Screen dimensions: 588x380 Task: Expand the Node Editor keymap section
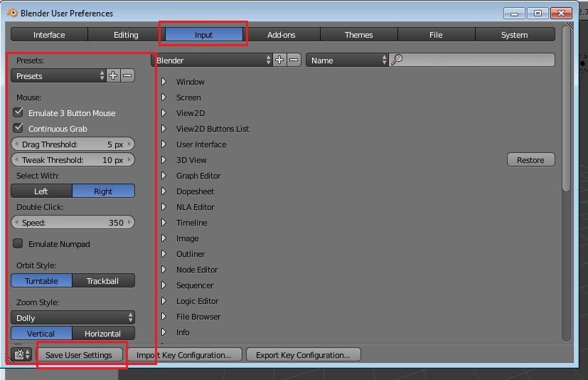tap(164, 270)
